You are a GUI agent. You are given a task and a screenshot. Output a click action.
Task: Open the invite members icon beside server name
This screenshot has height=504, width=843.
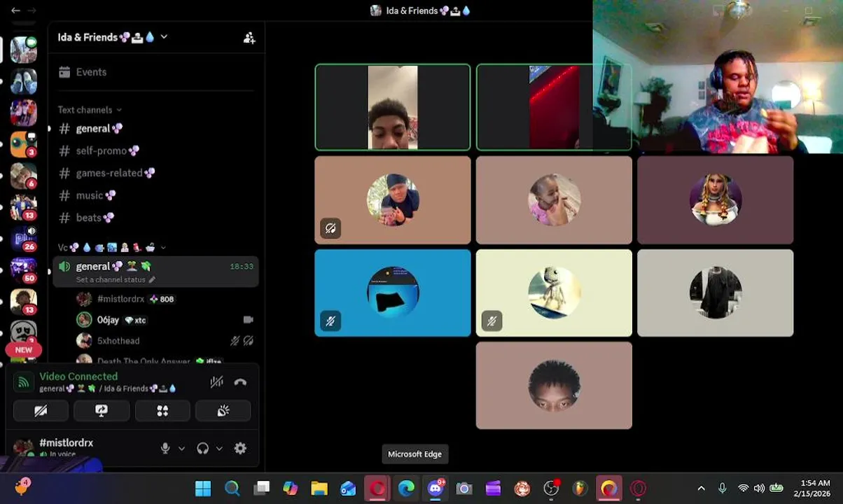click(x=249, y=38)
